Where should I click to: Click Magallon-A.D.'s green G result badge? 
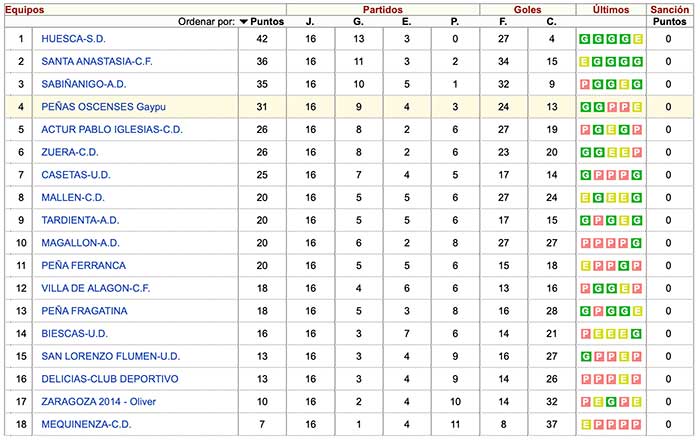point(636,243)
